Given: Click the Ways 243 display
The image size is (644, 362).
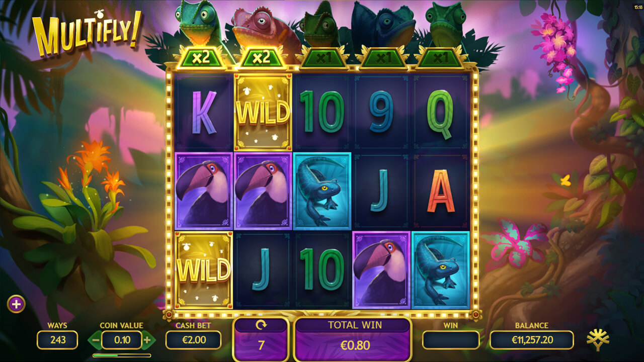Looking at the screenshot, I should click(57, 340).
